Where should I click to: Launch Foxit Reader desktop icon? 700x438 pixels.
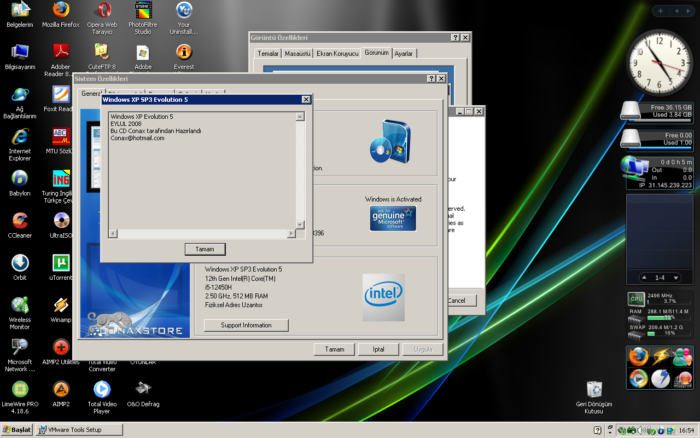[x=60, y=98]
